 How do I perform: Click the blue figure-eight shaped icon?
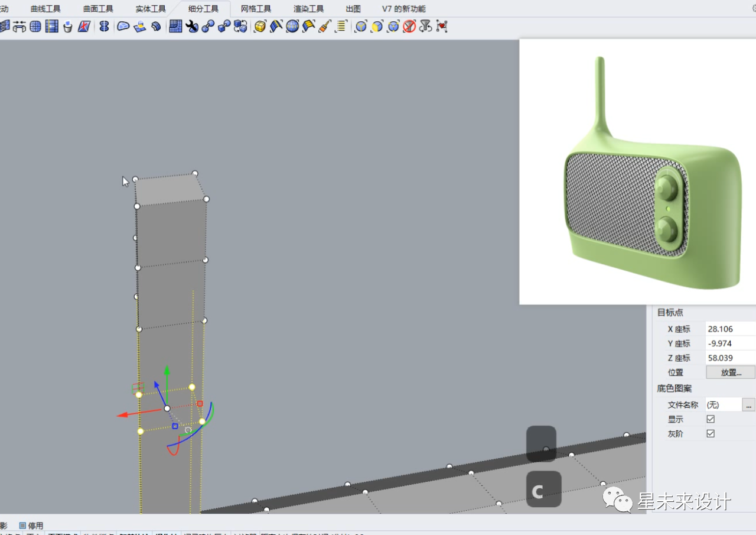(x=104, y=26)
